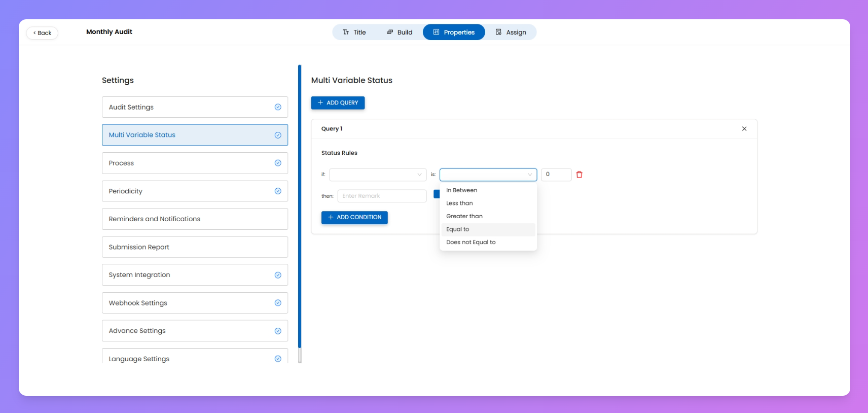This screenshot has height=413, width=868.
Task: Open System Integration section
Action: pos(195,275)
